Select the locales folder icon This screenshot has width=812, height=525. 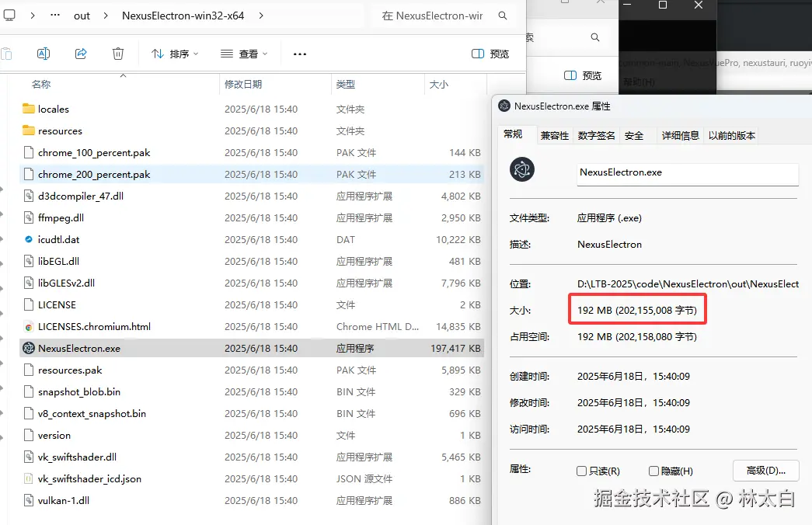(x=29, y=109)
